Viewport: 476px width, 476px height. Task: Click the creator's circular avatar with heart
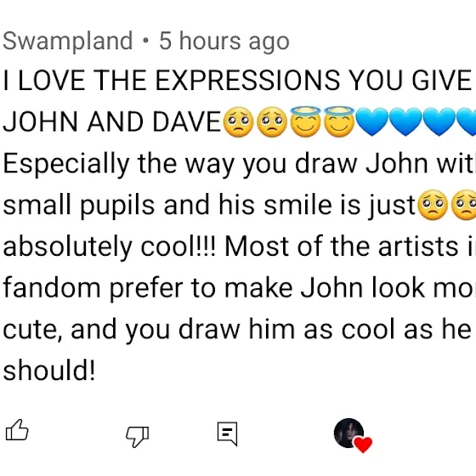click(x=349, y=433)
